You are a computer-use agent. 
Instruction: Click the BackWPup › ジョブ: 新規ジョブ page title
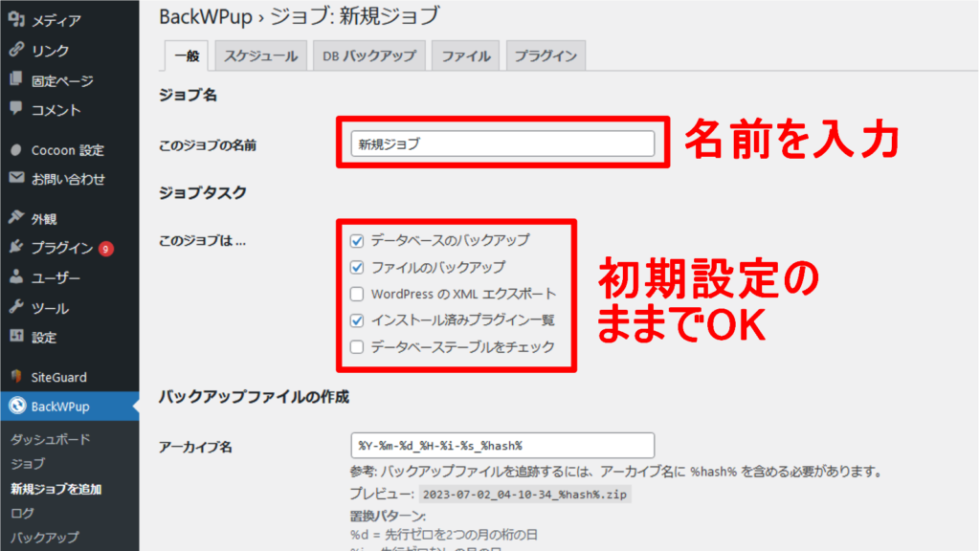(300, 16)
